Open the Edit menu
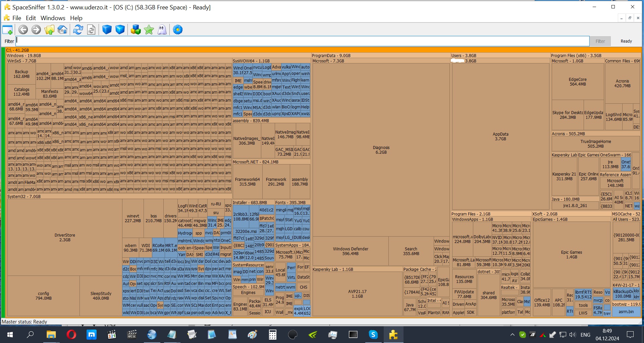This screenshot has width=644, height=343. point(31,18)
